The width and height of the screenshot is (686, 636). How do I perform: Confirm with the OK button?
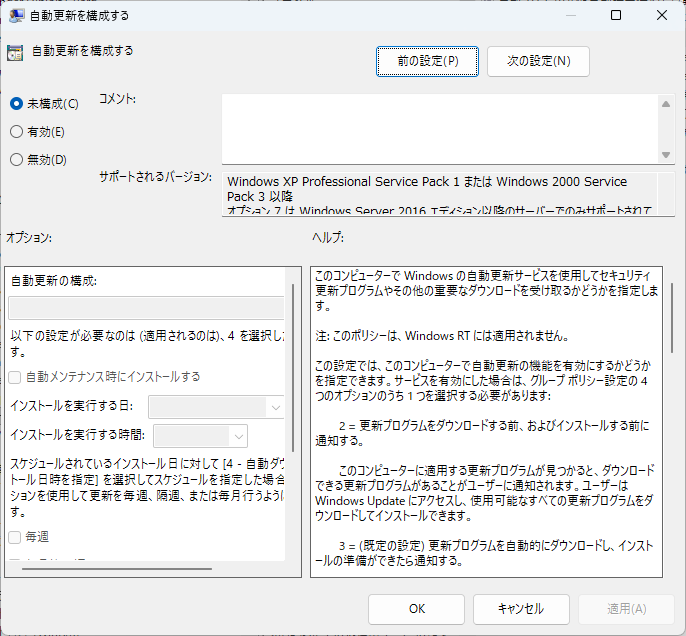click(416, 609)
